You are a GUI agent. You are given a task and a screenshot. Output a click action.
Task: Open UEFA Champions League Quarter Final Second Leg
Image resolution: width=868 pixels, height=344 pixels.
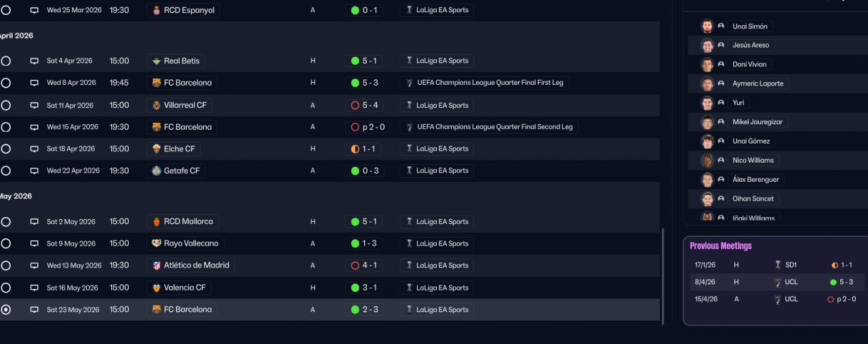494,127
